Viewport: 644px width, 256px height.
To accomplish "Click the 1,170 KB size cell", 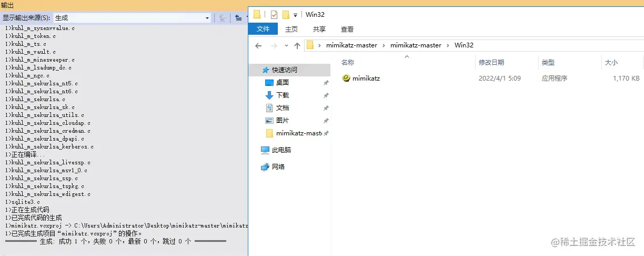I will [x=626, y=78].
